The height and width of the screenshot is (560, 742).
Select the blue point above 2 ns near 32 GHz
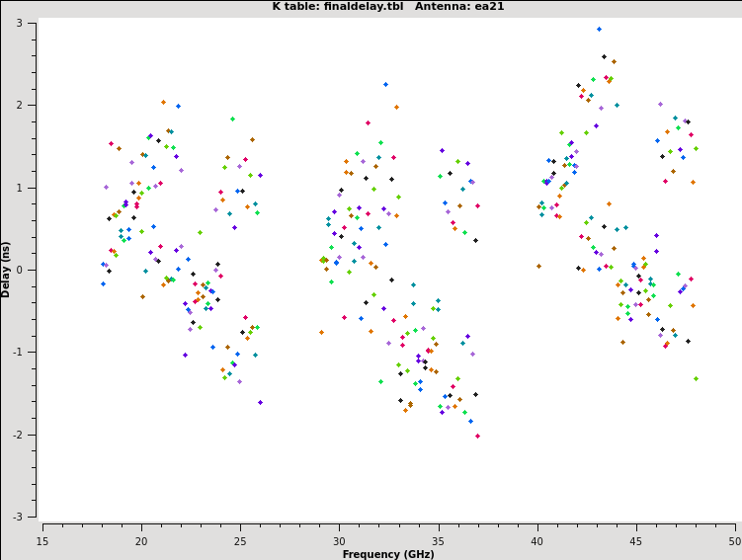pyautogui.click(x=385, y=85)
